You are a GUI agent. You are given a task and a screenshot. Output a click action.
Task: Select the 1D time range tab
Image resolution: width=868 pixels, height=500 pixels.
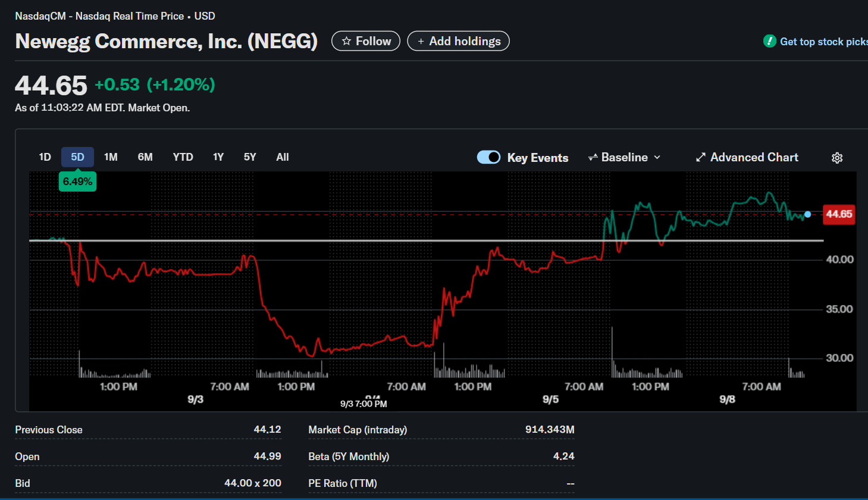[45, 157]
